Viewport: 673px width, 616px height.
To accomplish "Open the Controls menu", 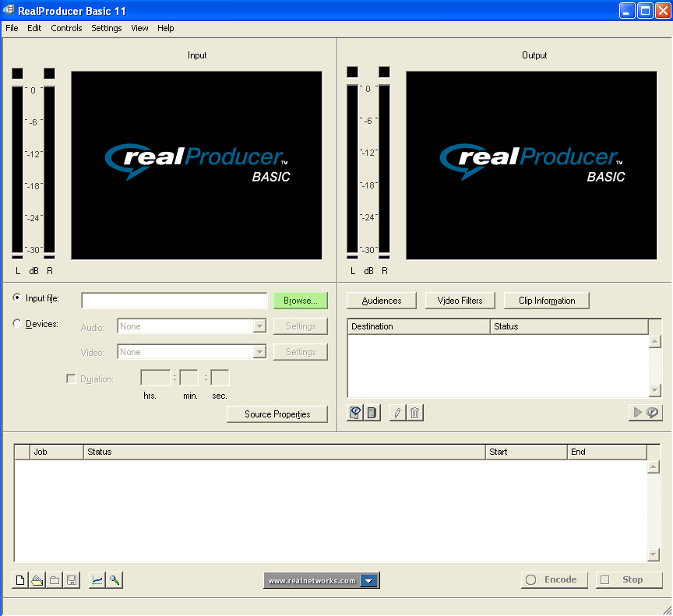I will pos(66,28).
